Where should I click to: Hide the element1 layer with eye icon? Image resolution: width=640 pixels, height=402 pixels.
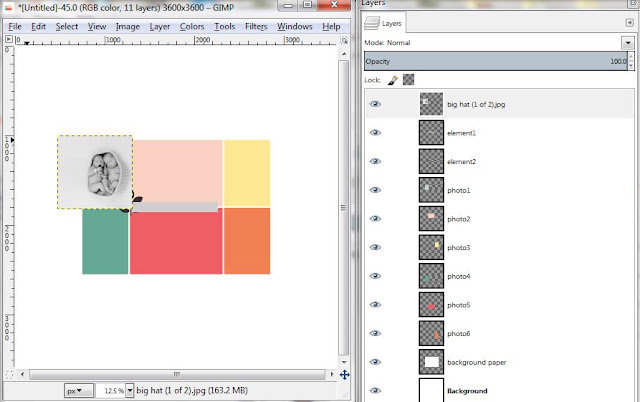click(x=375, y=133)
